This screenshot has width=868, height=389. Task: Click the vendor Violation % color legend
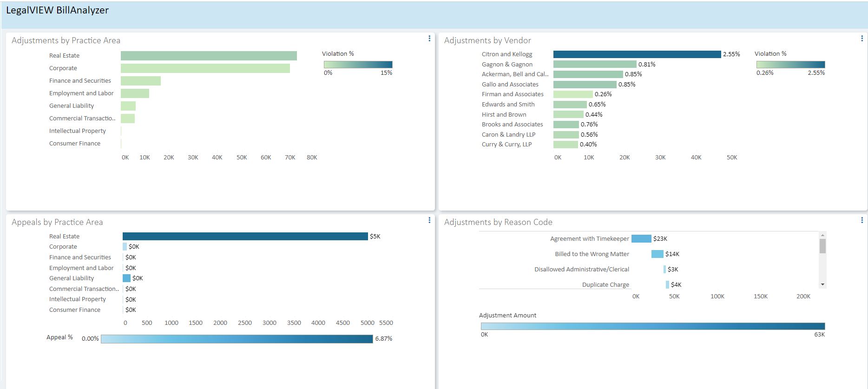pos(790,65)
